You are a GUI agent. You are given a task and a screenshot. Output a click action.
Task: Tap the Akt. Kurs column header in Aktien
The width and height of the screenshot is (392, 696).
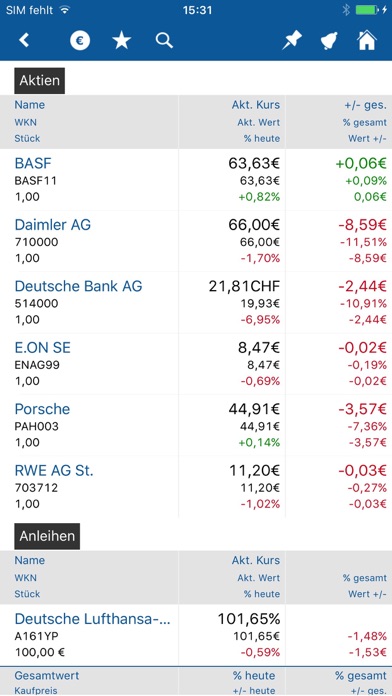[256, 105]
